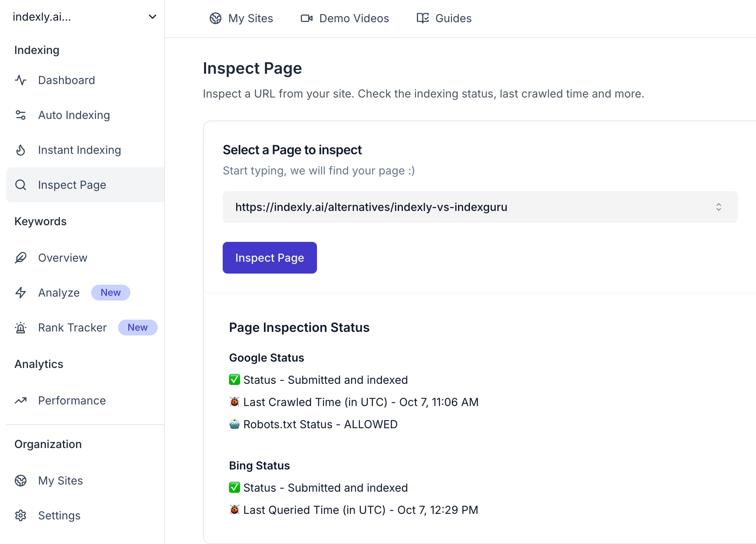Click the blue Inspect Page button
This screenshot has width=756, height=544.
click(270, 258)
